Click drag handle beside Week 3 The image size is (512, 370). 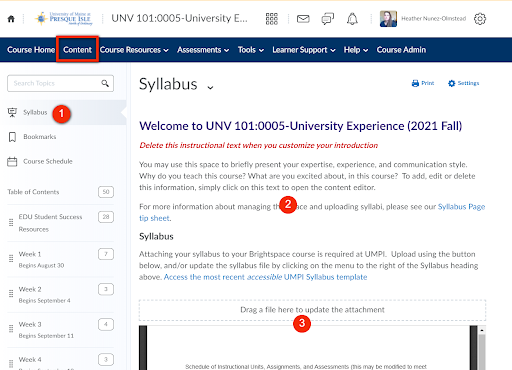(11, 329)
